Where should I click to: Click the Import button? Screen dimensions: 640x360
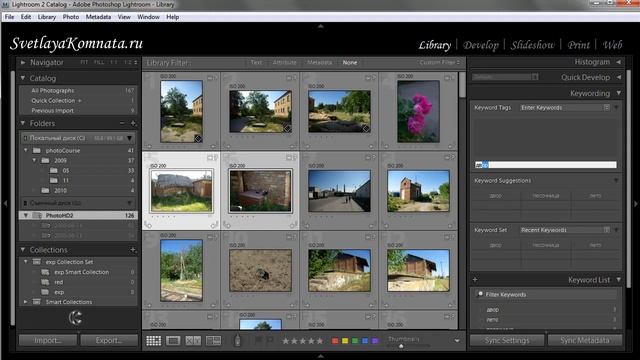click(48, 340)
